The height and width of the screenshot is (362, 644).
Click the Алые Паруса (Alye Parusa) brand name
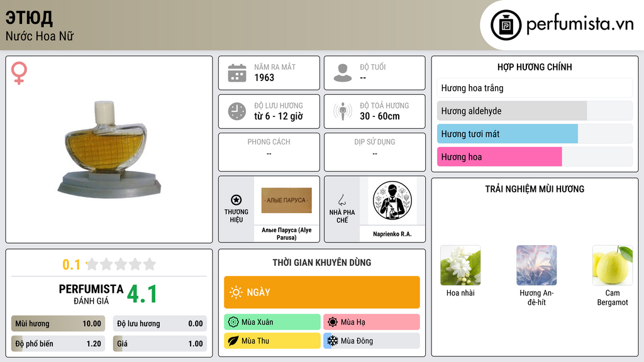287,234
